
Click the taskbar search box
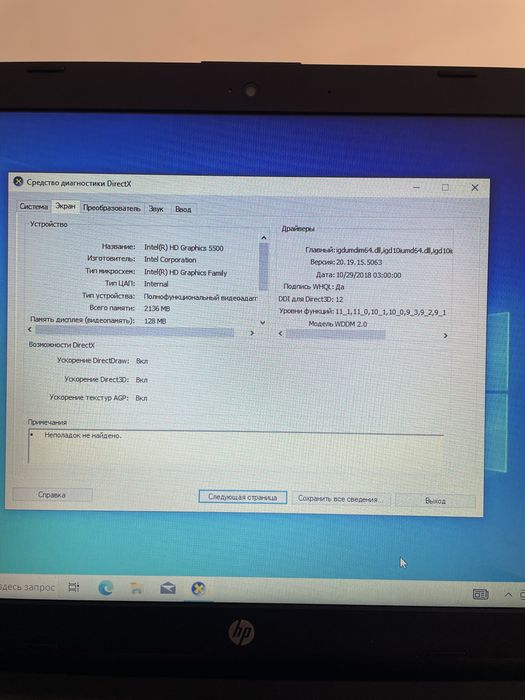point(28,587)
